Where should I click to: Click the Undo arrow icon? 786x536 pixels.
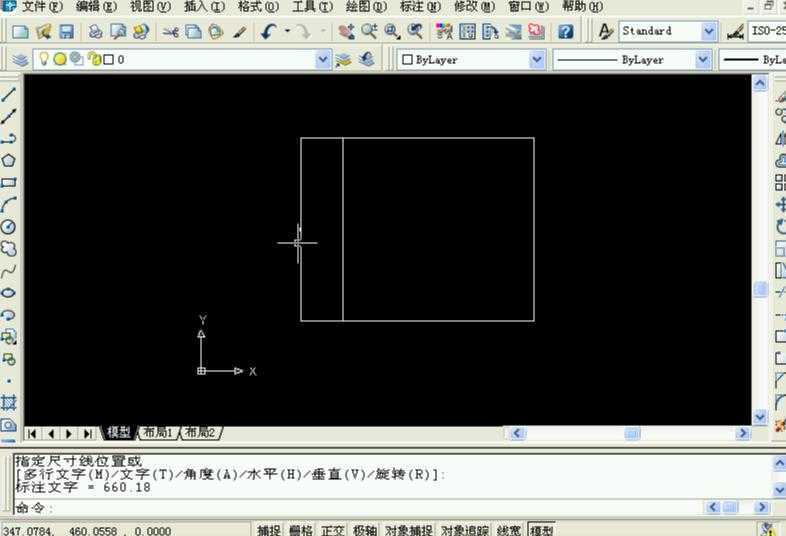click(x=269, y=32)
